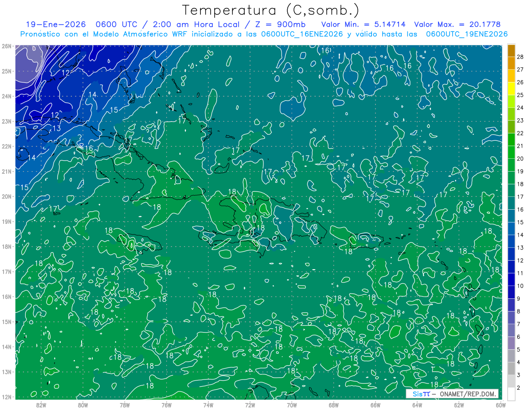Click the "78W" longitude axis label
Screen dimensions: 532x411
click(125, 405)
